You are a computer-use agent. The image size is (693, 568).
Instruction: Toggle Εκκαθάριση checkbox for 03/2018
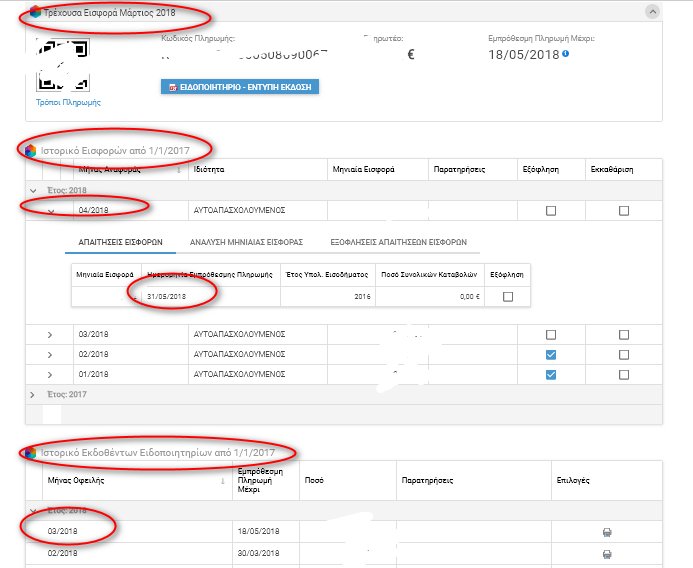pyautogui.click(x=624, y=334)
